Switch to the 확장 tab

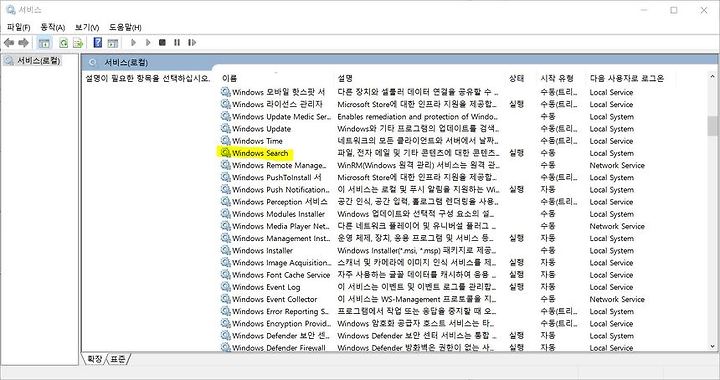[95, 359]
